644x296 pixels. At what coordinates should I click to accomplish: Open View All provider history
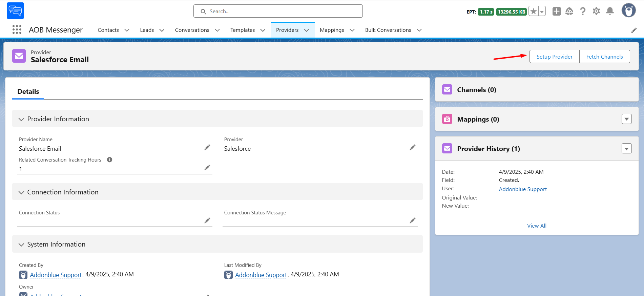[x=537, y=226]
